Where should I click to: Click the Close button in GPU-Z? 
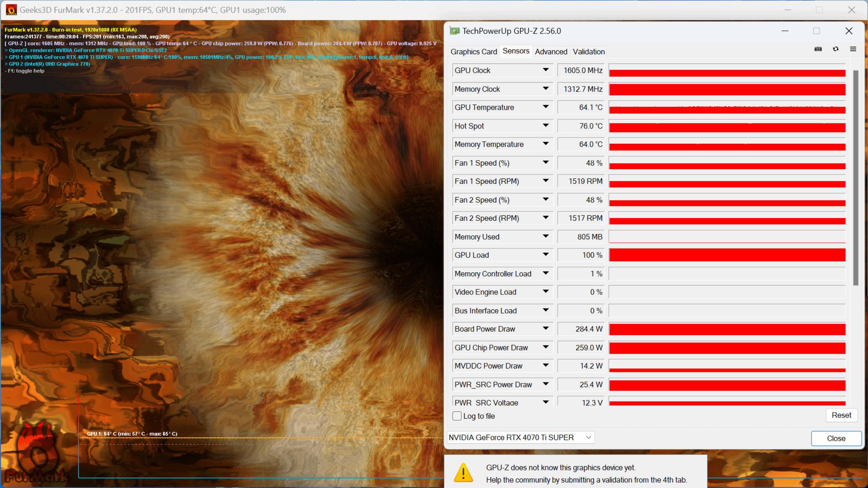coord(835,437)
